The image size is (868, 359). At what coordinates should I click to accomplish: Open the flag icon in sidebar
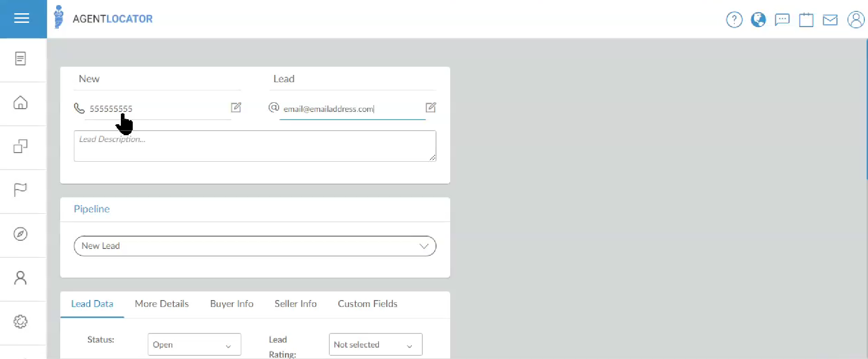click(21, 190)
